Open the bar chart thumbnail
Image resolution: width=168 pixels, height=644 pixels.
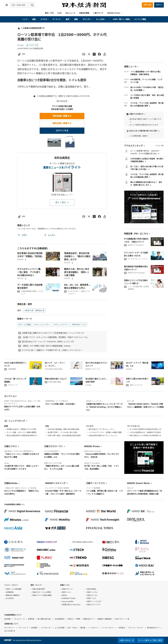(70, 143)
